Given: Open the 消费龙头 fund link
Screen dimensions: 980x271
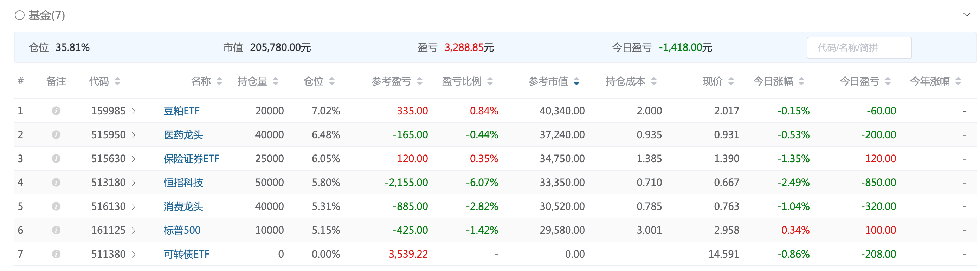Looking at the screenshot, I should click(x=183, y=206).
